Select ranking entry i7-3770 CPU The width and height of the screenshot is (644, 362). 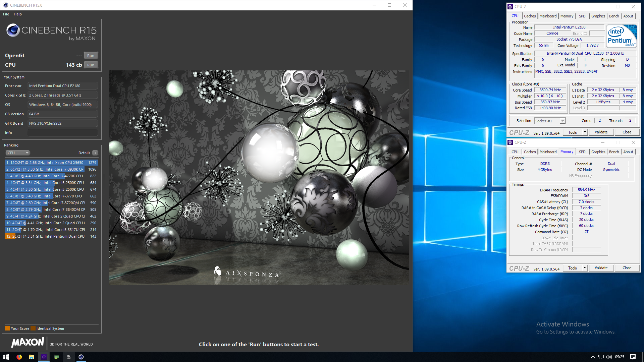51,196
